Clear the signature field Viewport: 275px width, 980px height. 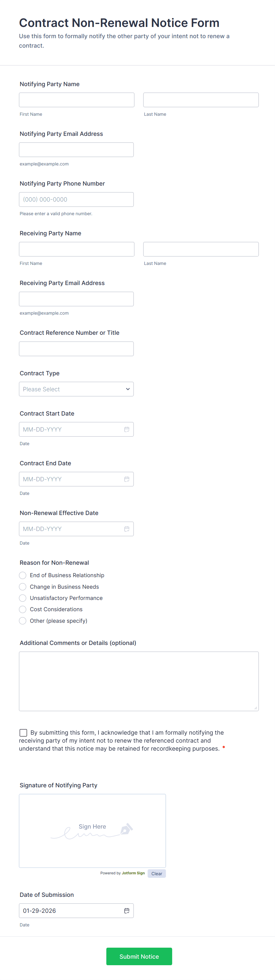click(x=156, y=873)
